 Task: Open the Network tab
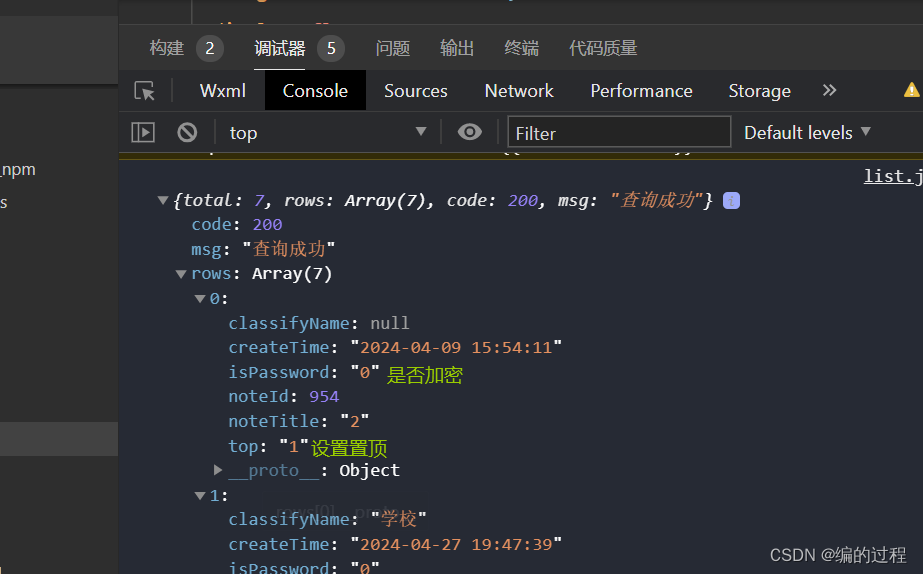(x=519, y=91)
